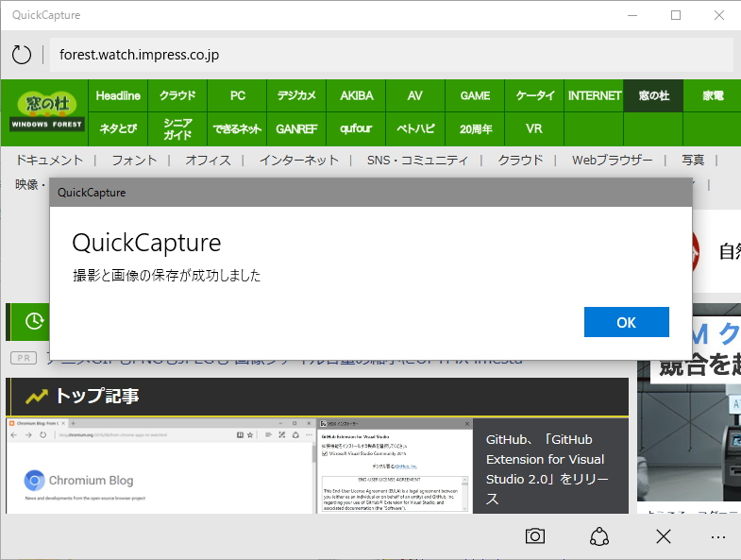
Task: Click the GitHub installer screenshot thumbnail
Action: tap(395, 466)
